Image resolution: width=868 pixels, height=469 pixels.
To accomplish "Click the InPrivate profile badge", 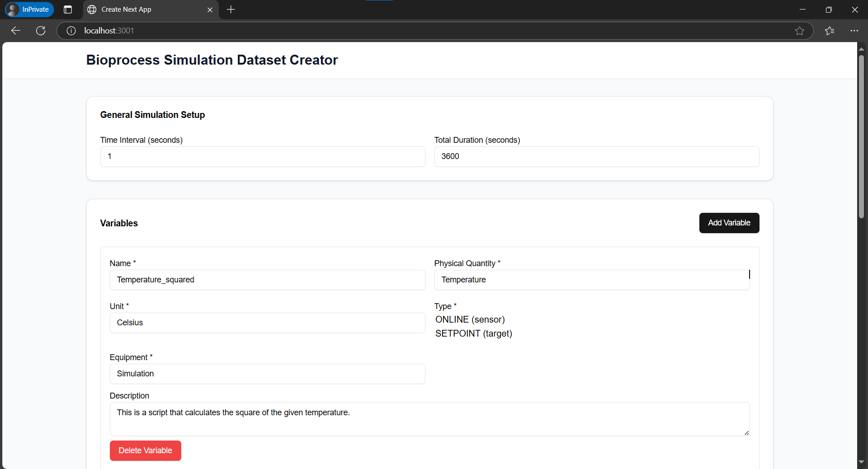I will [29, 9].
